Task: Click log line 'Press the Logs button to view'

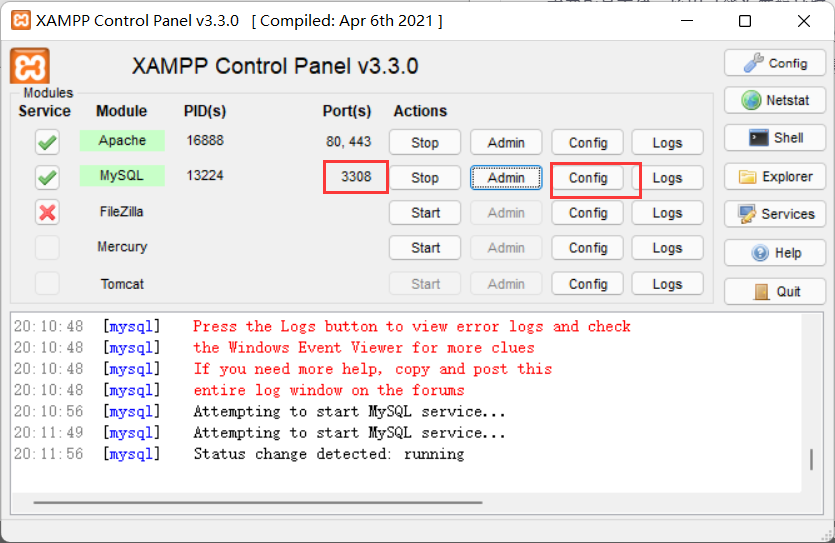Action: [x=412, y=326]
